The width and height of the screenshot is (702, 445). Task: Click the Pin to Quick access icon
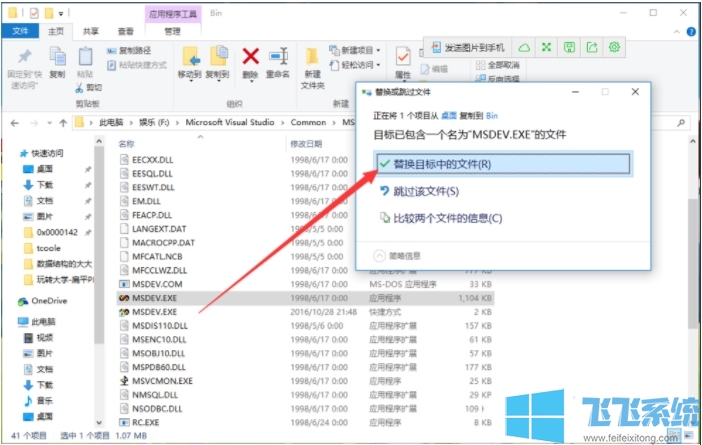(x=25, y=57)
